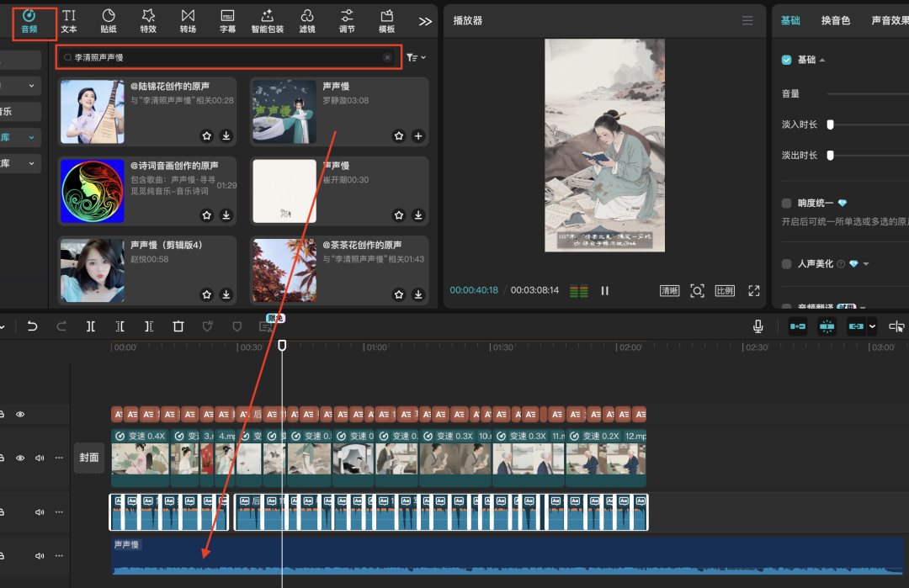This screenshot has width=909, height=588.
Task: Enable the 响度统一 option
Action: [787, 203]
